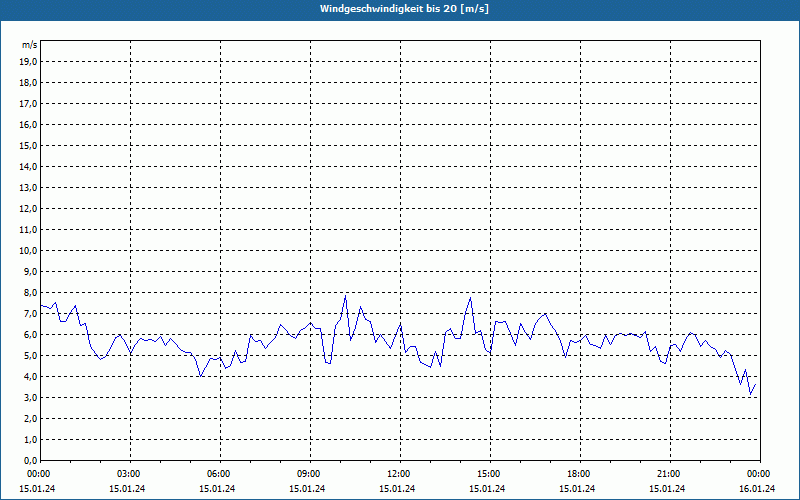The height and width of the screenshot is (500, 800).
Task: Click the "16.01.24" date label
Action: point(757,489)
